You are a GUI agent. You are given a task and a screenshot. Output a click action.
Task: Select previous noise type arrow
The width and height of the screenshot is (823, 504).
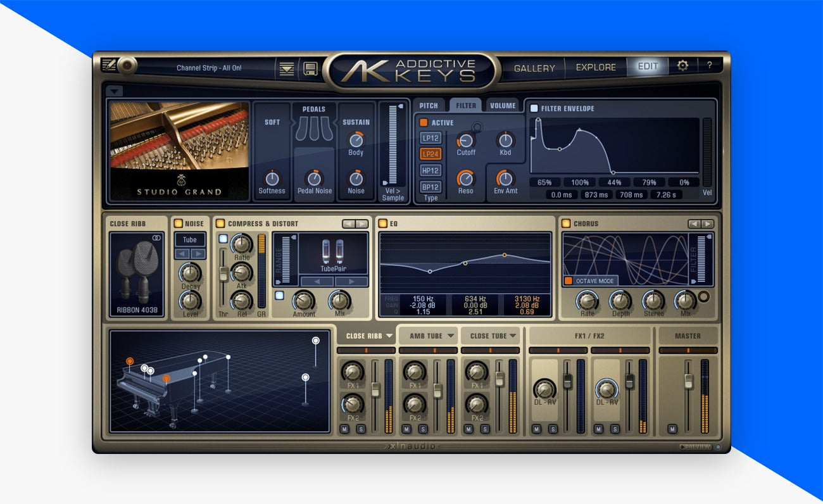[x=182, y=254]
